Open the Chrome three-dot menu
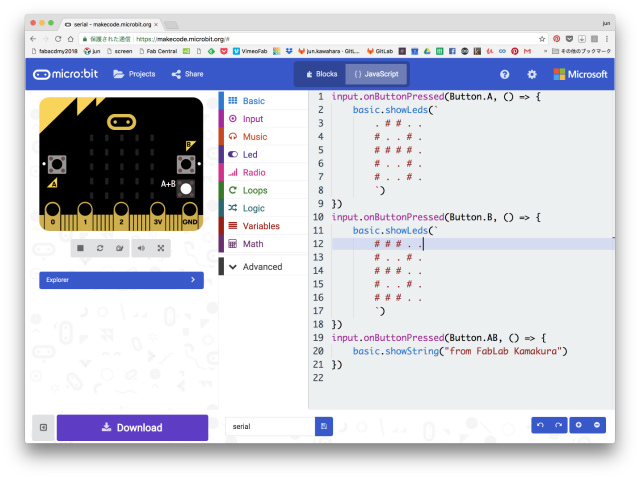 [607, 39]
